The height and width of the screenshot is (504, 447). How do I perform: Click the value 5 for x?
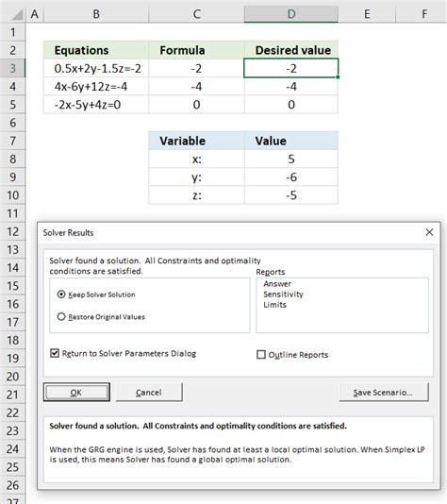[291, 159]
